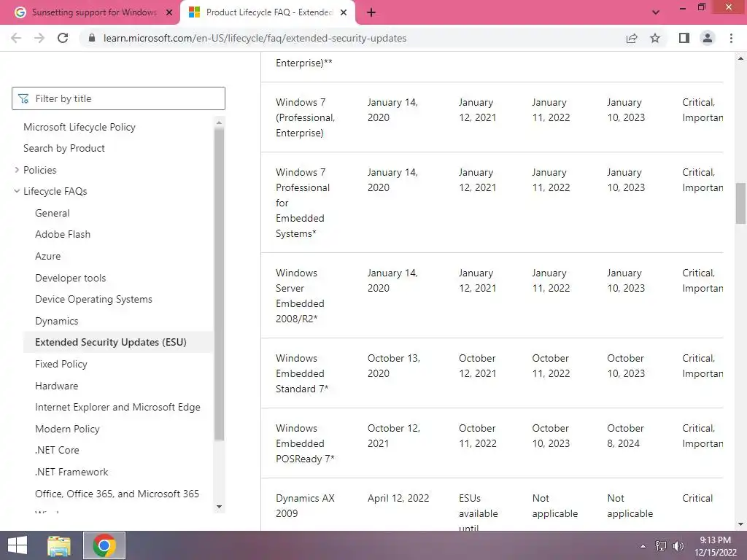The height and width of the screenshot is (560, 747).
Task: Open Office, Office 365, and Microsoft 365 item
Action: (x=117, y=494)
